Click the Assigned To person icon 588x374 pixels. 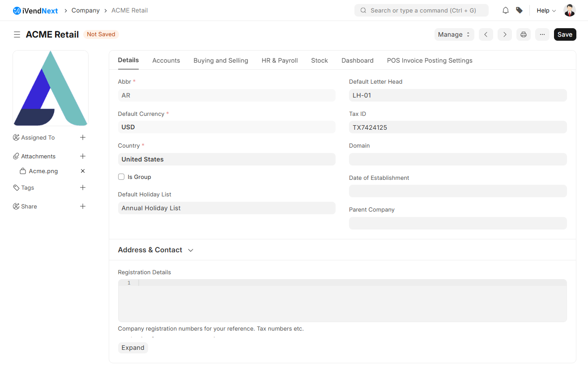(x=17, y=137)
